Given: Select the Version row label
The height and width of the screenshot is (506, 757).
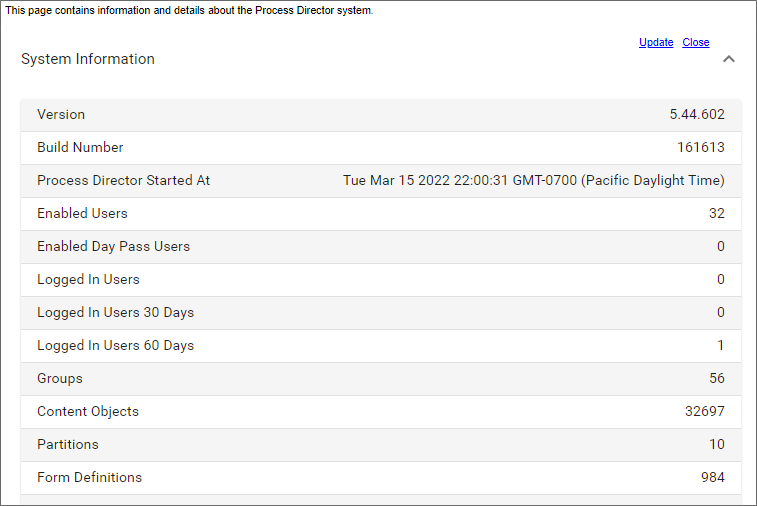Looking at the screenshot, I should 61,114.
